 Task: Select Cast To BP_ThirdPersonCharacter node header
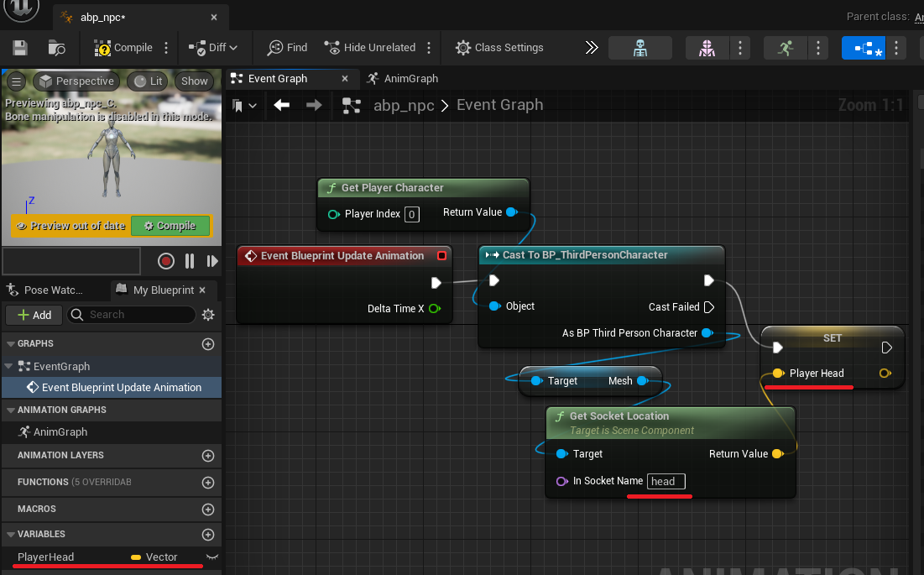pos(601,255)
